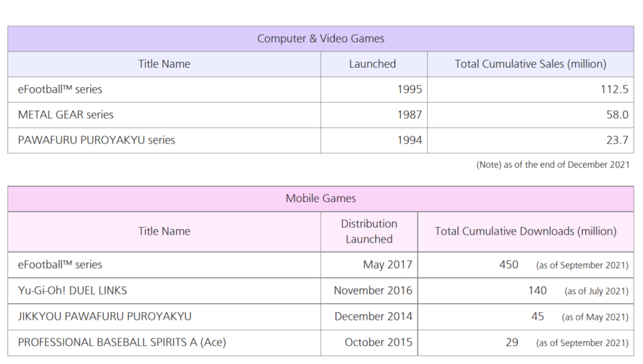The width and height of the screenshot is (643, 364).
Task: Select the 450 downloads value
Action: point(509,265)
